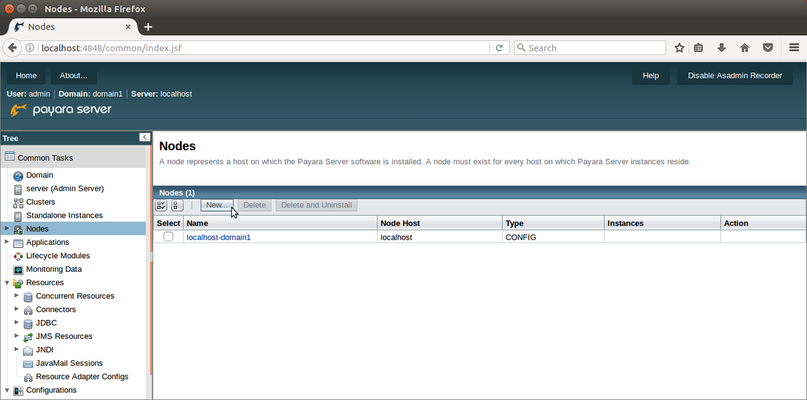
Task: Click the Firefox back arrow button
Action: tap(12, 48)
